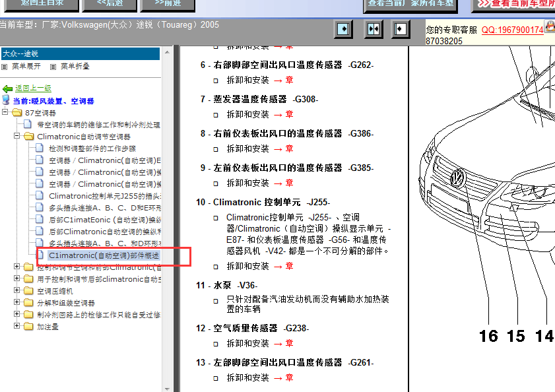Follow the 章 link under 空气质量传感器 G238
555x392 pixels.
click(x=289, y=343)
